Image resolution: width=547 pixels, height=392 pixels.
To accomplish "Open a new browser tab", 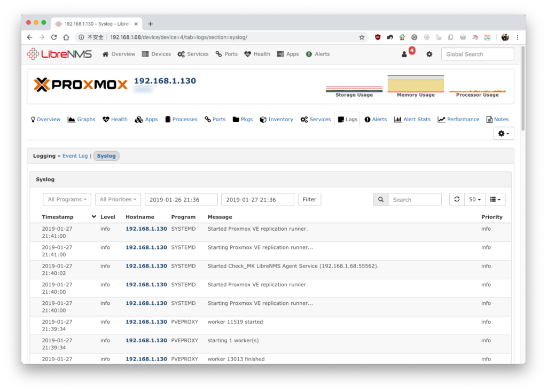I will tap(150, 23).
